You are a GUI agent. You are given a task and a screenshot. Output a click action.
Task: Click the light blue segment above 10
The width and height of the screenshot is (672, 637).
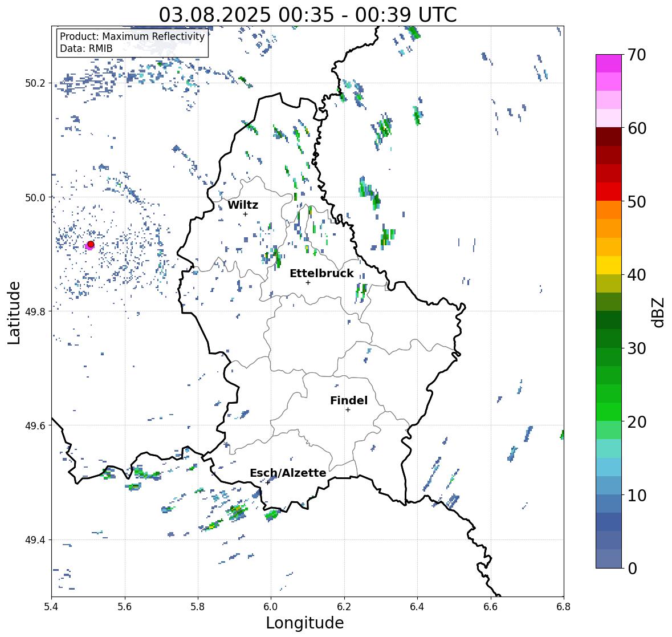(x=609, y=485)
